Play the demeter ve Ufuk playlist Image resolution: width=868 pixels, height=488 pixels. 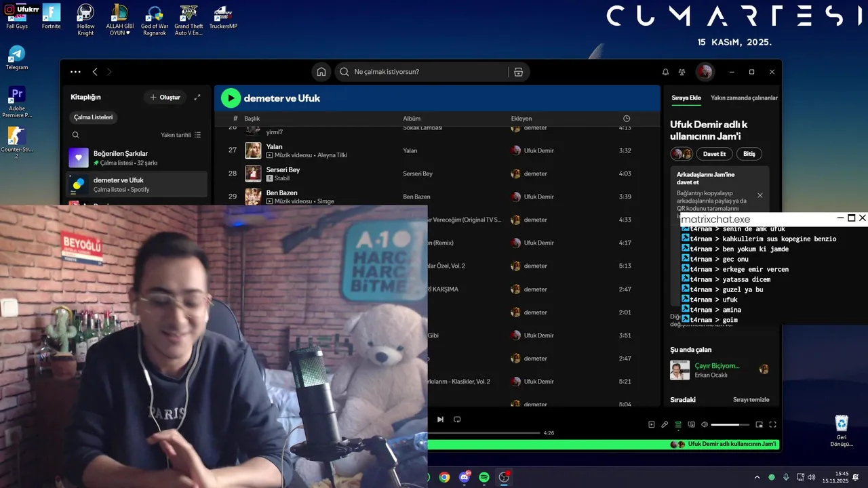(231, 98)
